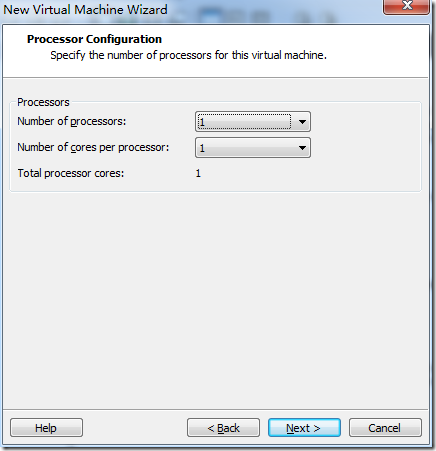Click empty area below the Processors group
This screenshot has width=436, height=451.
[215, 300]
